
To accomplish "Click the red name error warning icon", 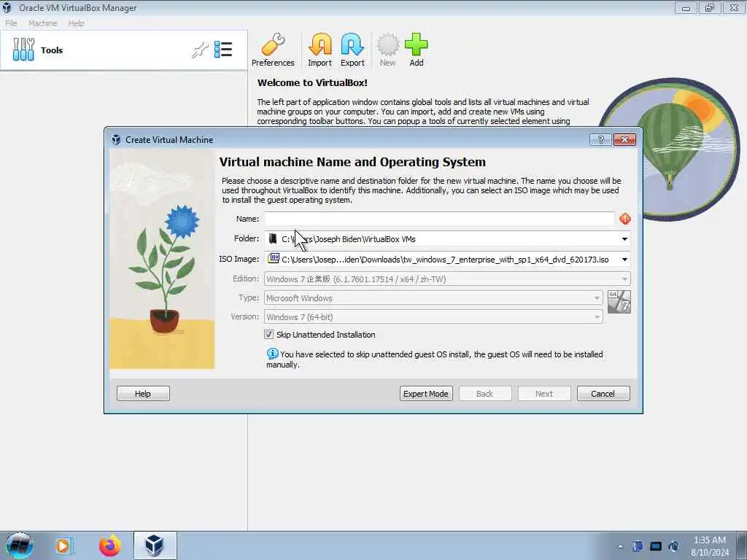I will (x=625, y=219).
